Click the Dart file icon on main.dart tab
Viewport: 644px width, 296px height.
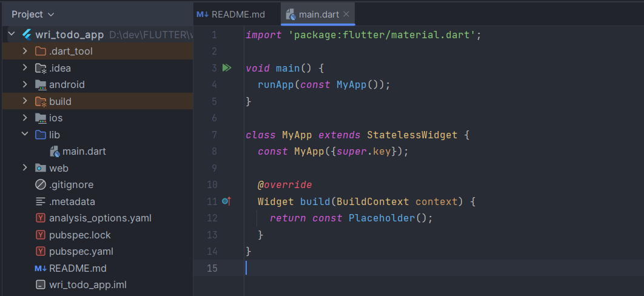click(x=290, y=14)
